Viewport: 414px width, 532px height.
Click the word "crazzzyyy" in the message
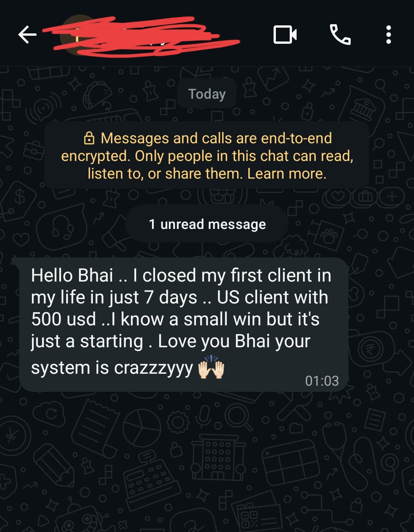[153, 368]
